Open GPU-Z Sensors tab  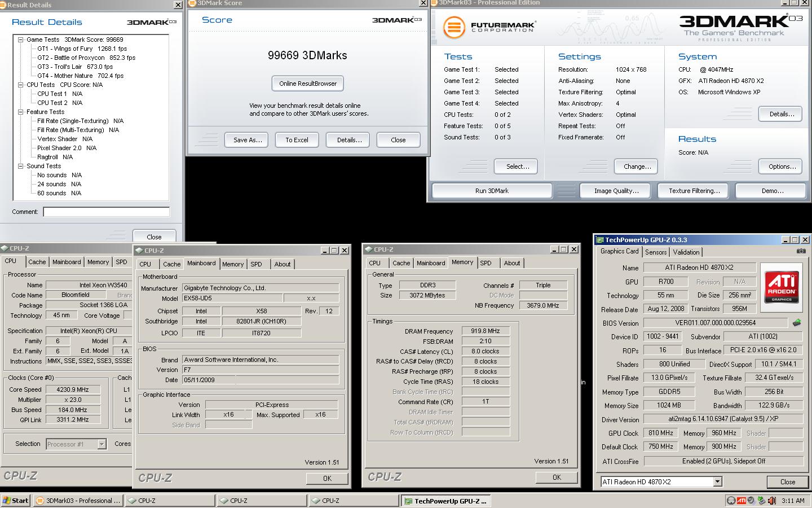[656, 252]
